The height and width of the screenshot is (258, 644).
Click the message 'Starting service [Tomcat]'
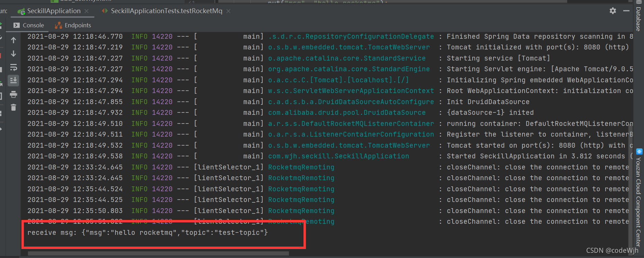498,58
